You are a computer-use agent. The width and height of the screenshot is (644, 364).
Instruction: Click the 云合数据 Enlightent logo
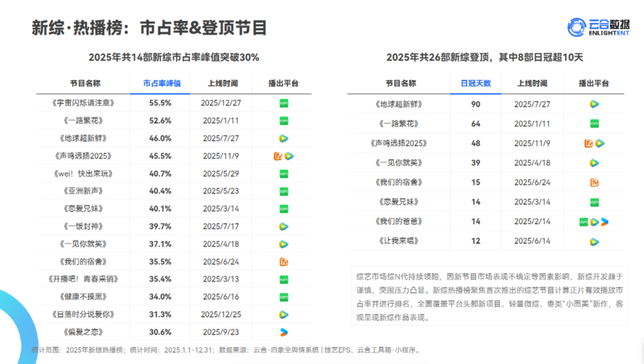pyautogui.click(x=598, y=28)
